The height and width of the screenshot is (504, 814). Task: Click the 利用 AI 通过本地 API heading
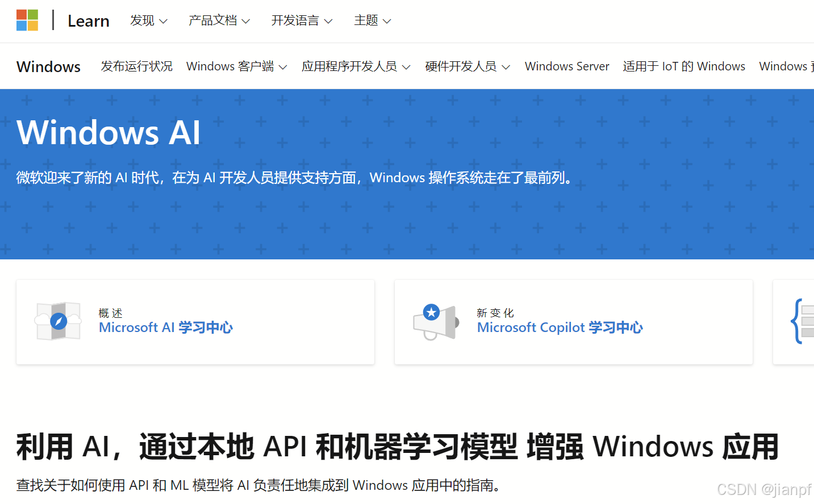pyautogui.click(x=398, y=447)
